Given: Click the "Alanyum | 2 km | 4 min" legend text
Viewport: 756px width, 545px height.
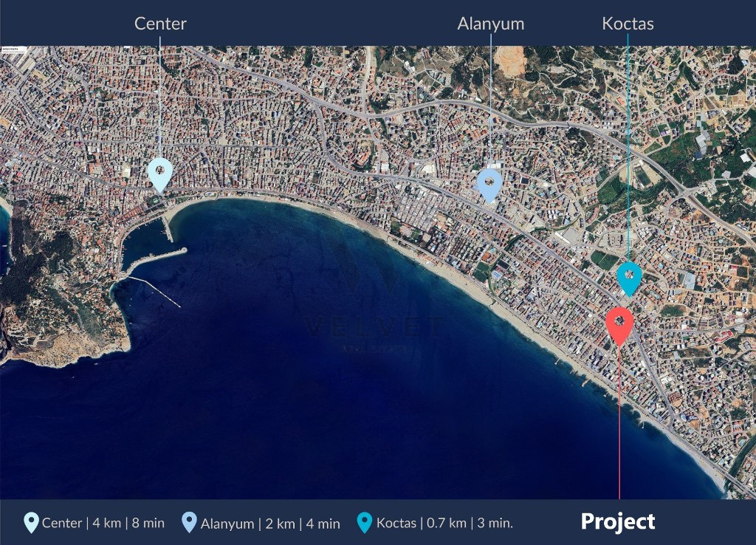Looking at the screenshot, I should point(270,524).
